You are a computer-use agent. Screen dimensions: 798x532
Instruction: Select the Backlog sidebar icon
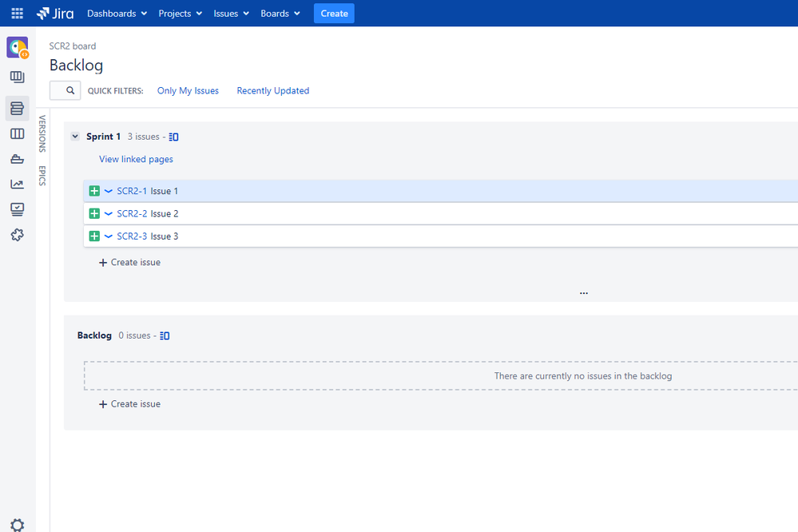18,108
